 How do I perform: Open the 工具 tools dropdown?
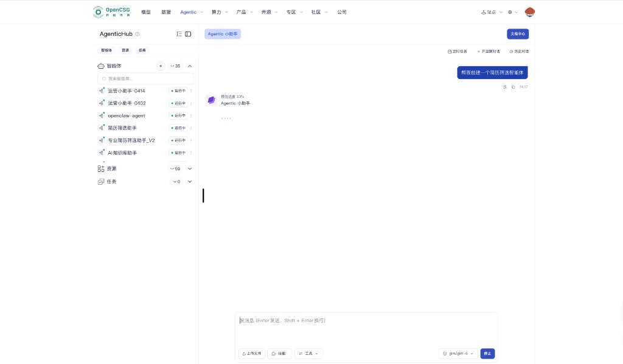point(308,353)
